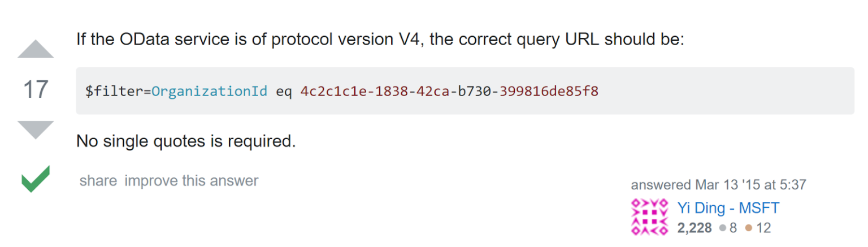The height and width of the screenshot is (247, 868).
Task: Click the eq operator in the code
Action: point(284,91)
